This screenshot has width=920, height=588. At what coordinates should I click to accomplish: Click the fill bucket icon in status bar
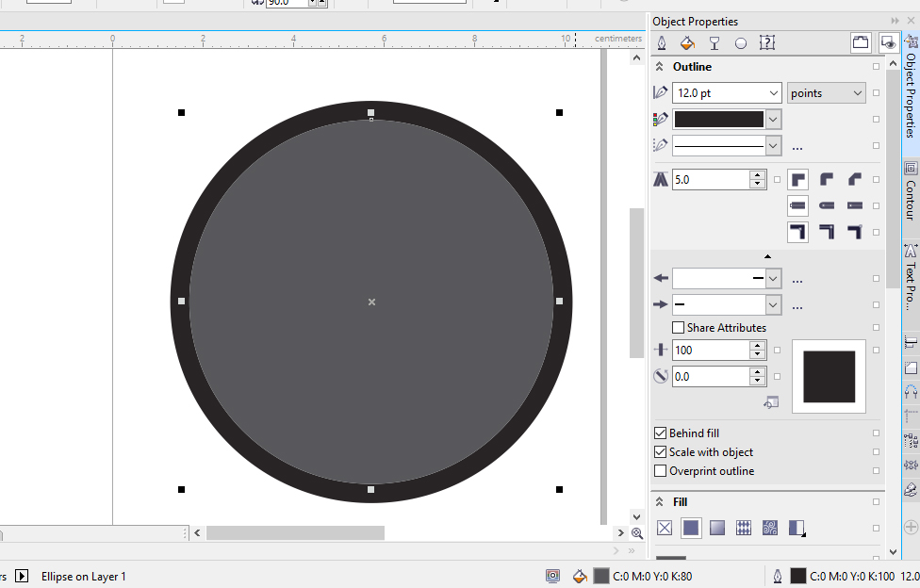pyautogui.click(x=580, y=577)
